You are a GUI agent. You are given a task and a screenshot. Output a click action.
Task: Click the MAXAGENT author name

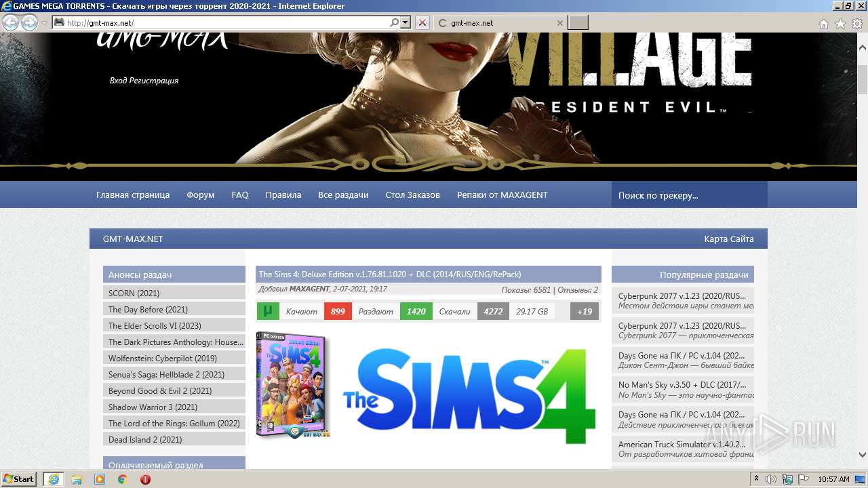(x=309, y=289)
